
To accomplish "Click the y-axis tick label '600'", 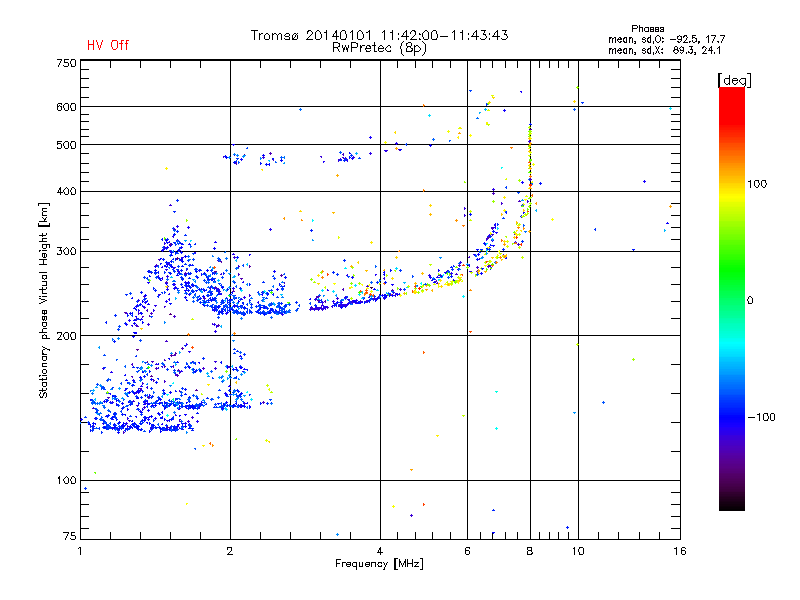I will pyautogui.click(x=66, y=107).
